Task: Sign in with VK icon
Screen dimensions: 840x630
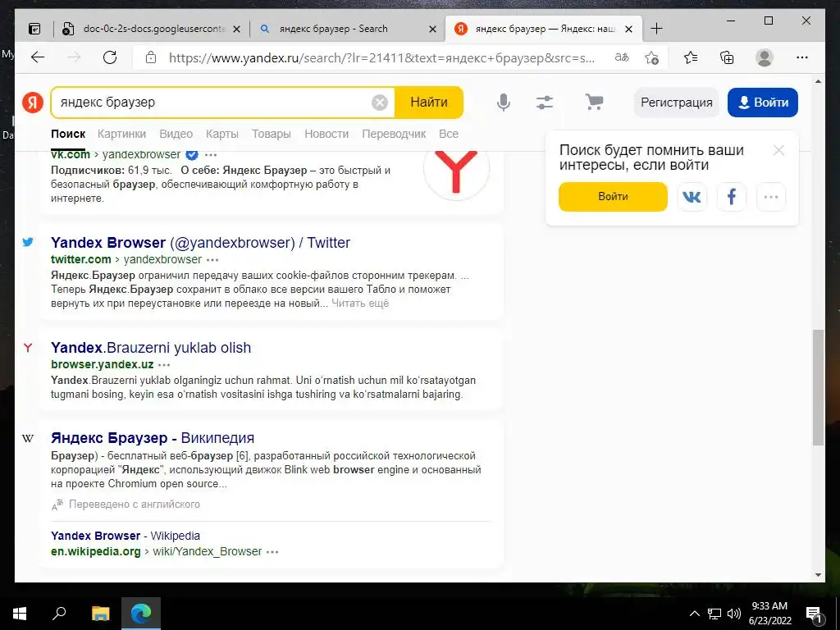Action: 692,197
